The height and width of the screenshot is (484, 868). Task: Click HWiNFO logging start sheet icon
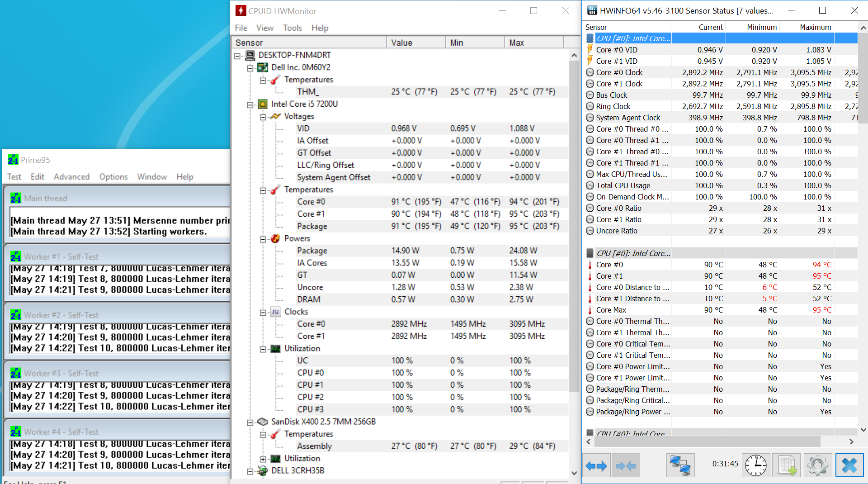click(x=787, y=465)
